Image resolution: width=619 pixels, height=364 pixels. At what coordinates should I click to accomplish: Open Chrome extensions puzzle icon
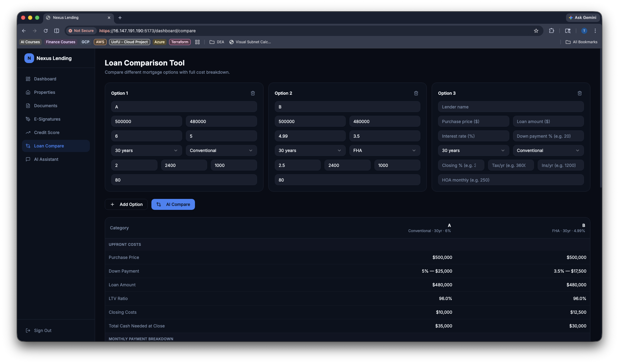[x=551, y=31]
